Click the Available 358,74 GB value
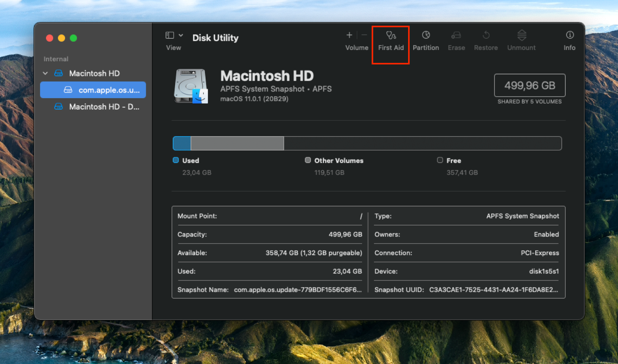 click(314, 253)
